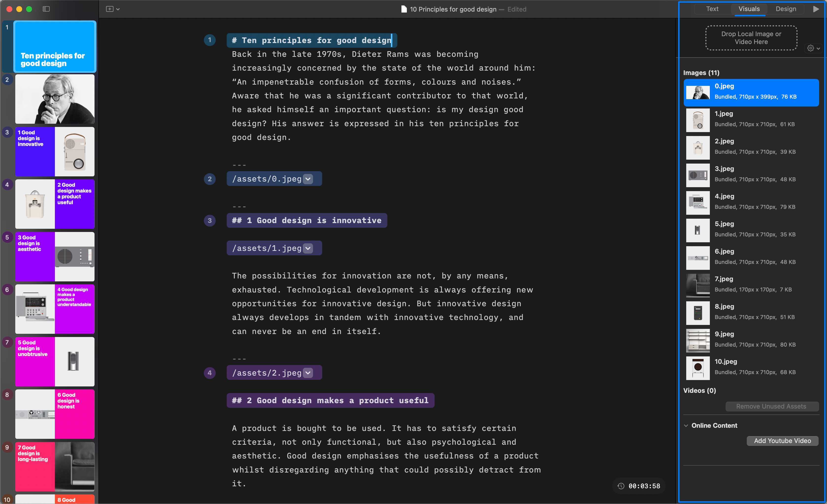Open the /assets/0.jpeg dropdown arrow
Image resolution: width=827 pixels, height=504 pixels.
tap(308, 179)
